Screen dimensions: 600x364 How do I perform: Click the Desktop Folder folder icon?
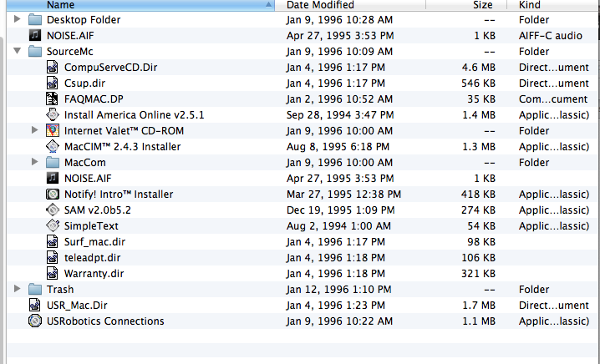coord(35,19)
